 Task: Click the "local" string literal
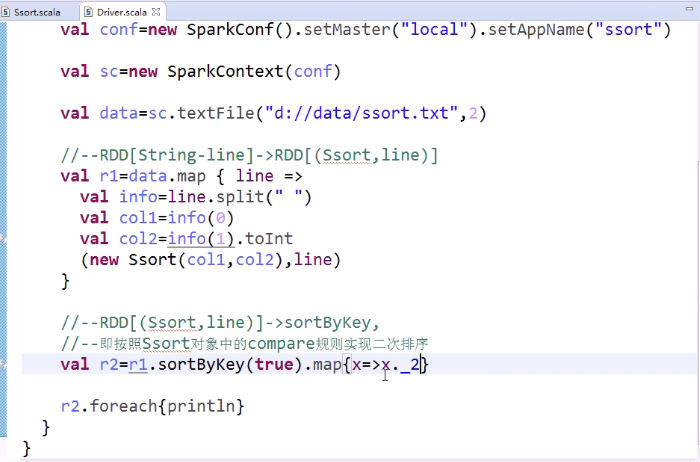(434, 29)
